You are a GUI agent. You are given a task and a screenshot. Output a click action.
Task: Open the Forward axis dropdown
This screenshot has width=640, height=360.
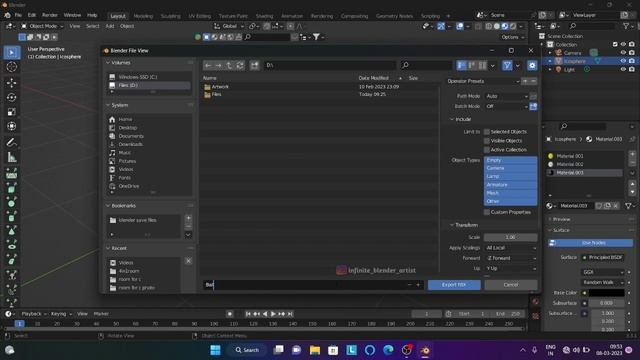click(x=510, y=258)
